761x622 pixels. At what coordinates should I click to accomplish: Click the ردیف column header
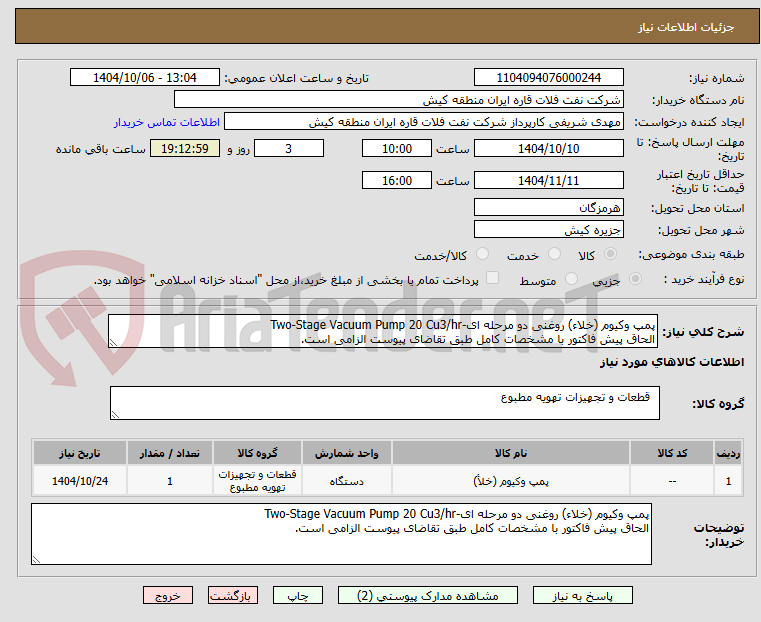tap(728, 453)
